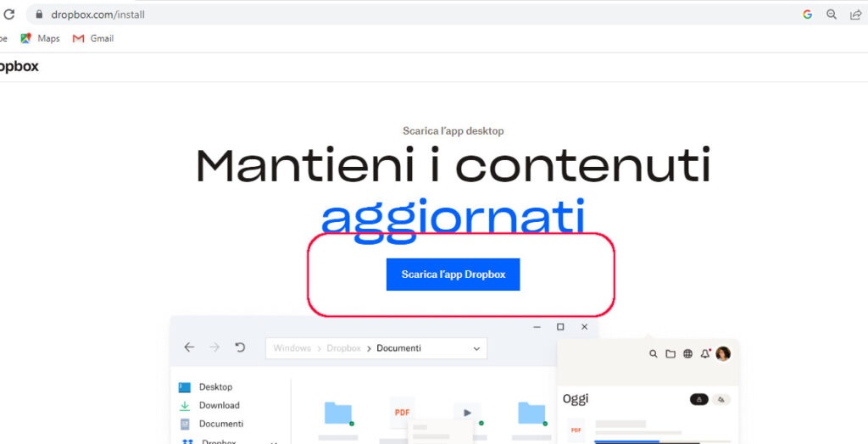Click the globe icon in Dropbox panel
The height and width of the screenshot is (444, 868).
pyautogui.click(x=687, y=354)
